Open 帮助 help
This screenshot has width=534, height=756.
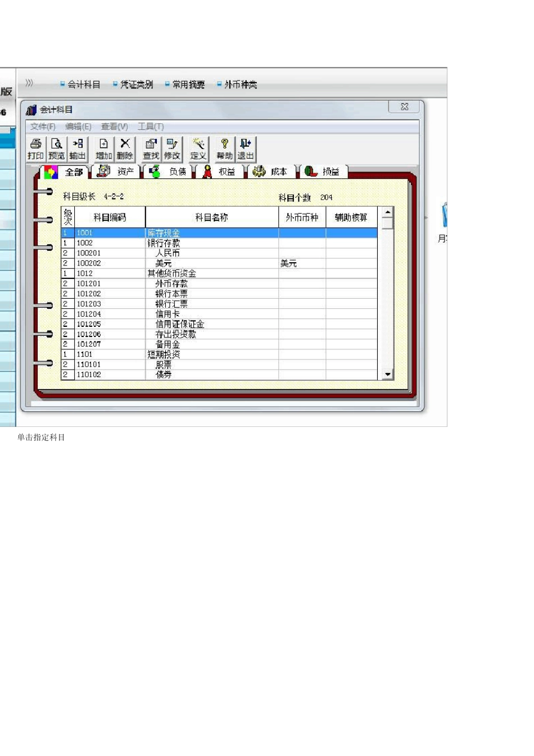coord(224,149)
